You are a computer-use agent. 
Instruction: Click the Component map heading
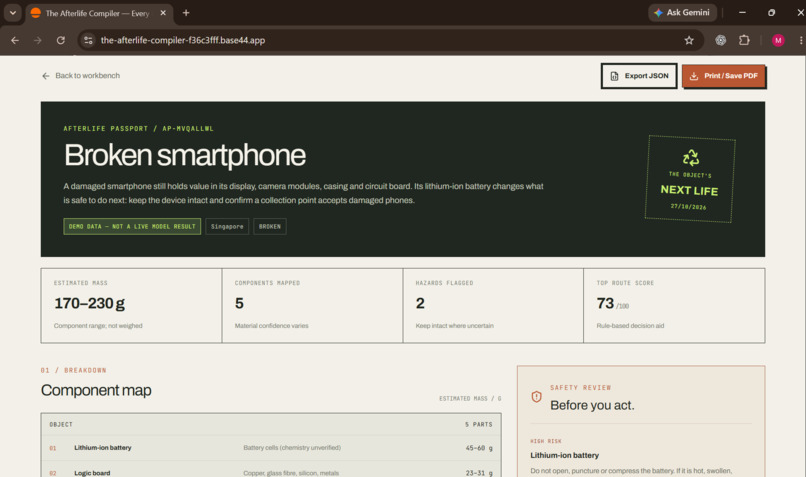(96, 390)
